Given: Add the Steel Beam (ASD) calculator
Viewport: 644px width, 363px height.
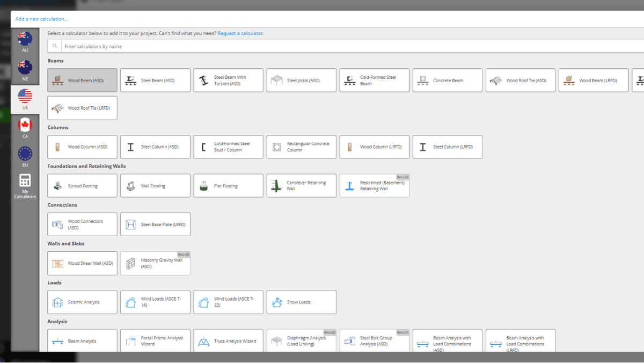Looking at the screenshot, I should [155, 81].
